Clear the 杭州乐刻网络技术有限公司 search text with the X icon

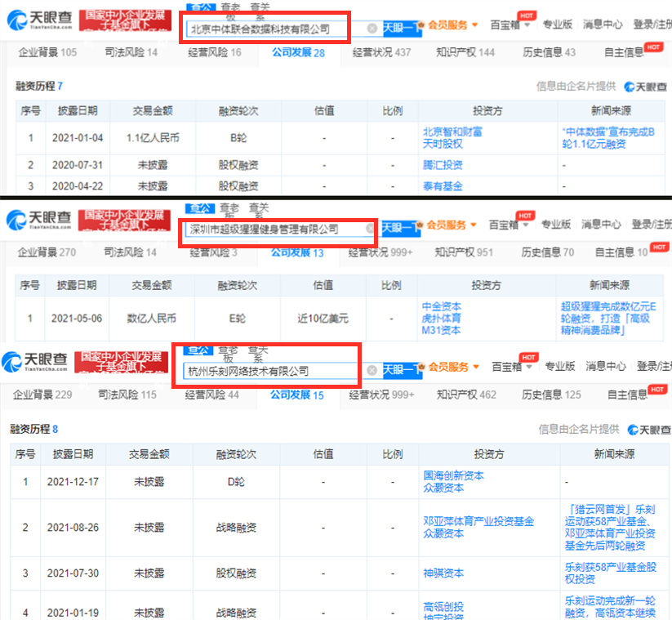coord(372,369)
